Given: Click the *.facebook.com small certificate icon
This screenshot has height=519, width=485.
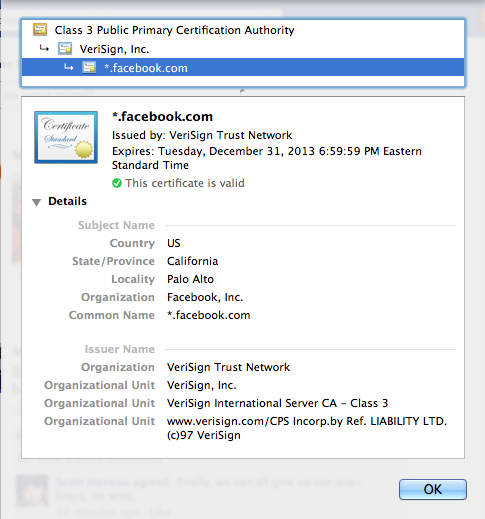Looking at the screenshot, I should click(x=89, y=68).
